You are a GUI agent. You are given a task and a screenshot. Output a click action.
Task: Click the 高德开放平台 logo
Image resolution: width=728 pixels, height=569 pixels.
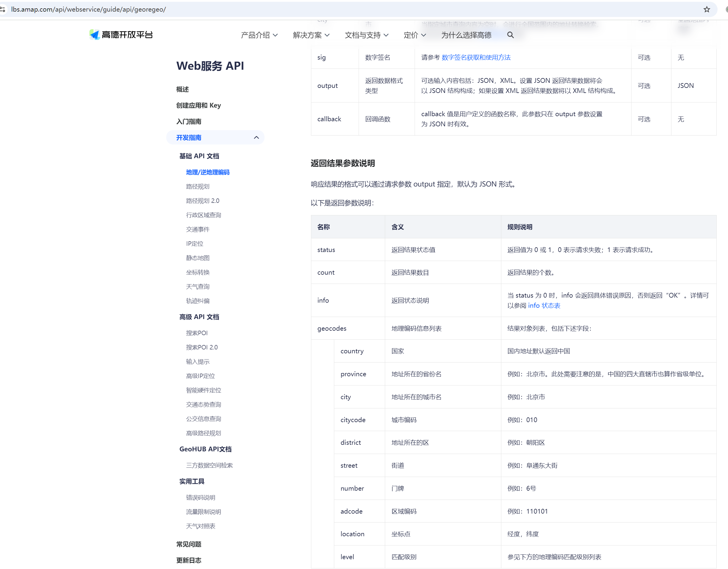click(x=121, y=35)
